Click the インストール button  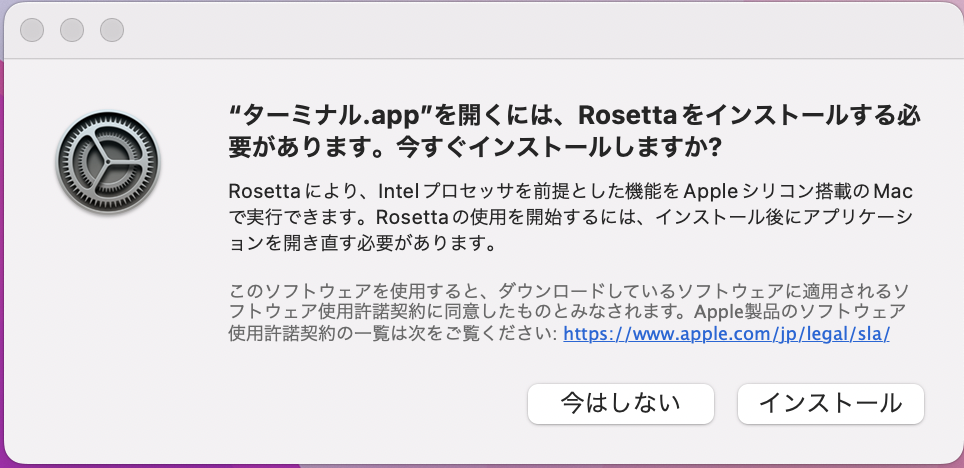[830, 403]
